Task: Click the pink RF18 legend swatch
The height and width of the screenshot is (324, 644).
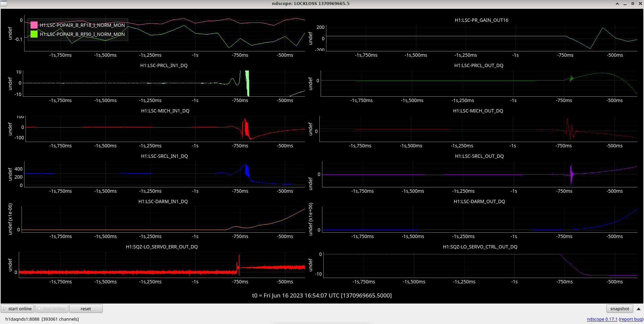Action: tap(34, 25)
